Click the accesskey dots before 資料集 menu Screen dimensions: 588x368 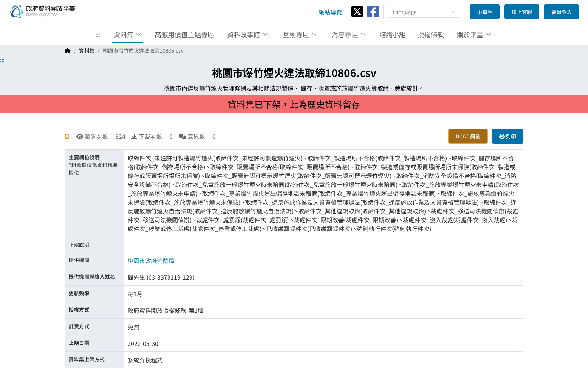tap(98, 35)
